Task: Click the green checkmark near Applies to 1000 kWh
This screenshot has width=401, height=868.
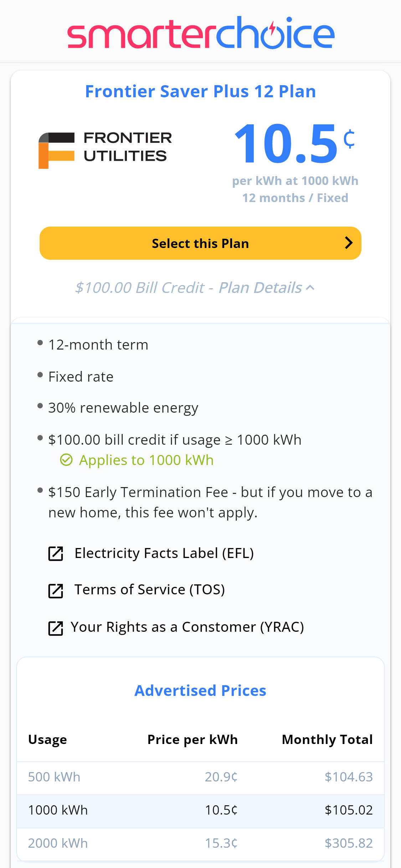Action: tap(66, 460)
